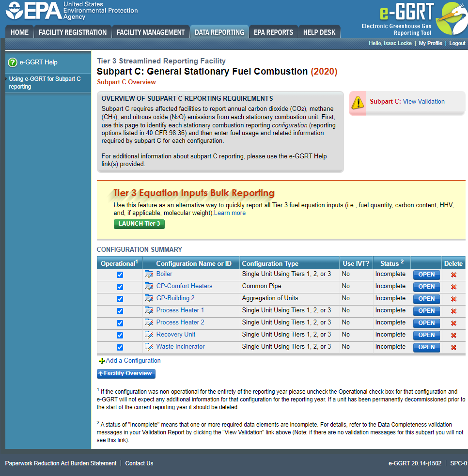
Task: Click the Subpart C Overview breadcrumb
Action: pyautogui.click(x=126, y=82)
